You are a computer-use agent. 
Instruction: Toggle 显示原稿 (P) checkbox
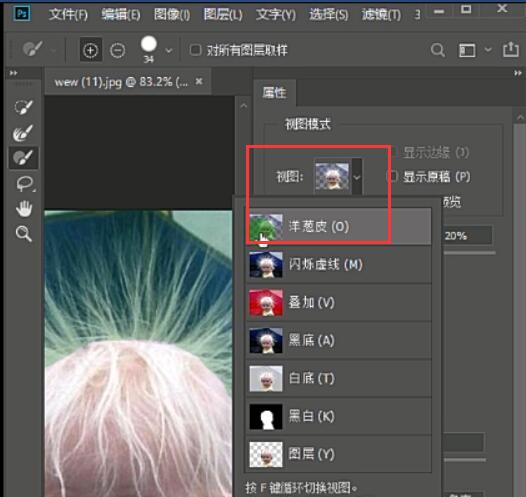[392, 176]
